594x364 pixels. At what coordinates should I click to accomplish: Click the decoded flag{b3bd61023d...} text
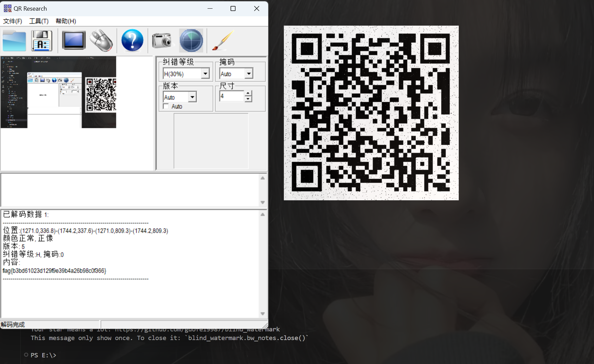(54, 271)
